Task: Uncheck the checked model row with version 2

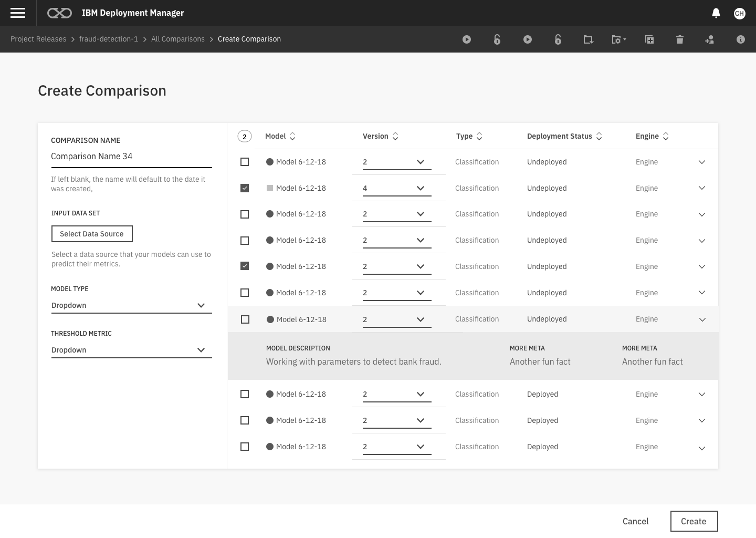Action: (245, 266)
